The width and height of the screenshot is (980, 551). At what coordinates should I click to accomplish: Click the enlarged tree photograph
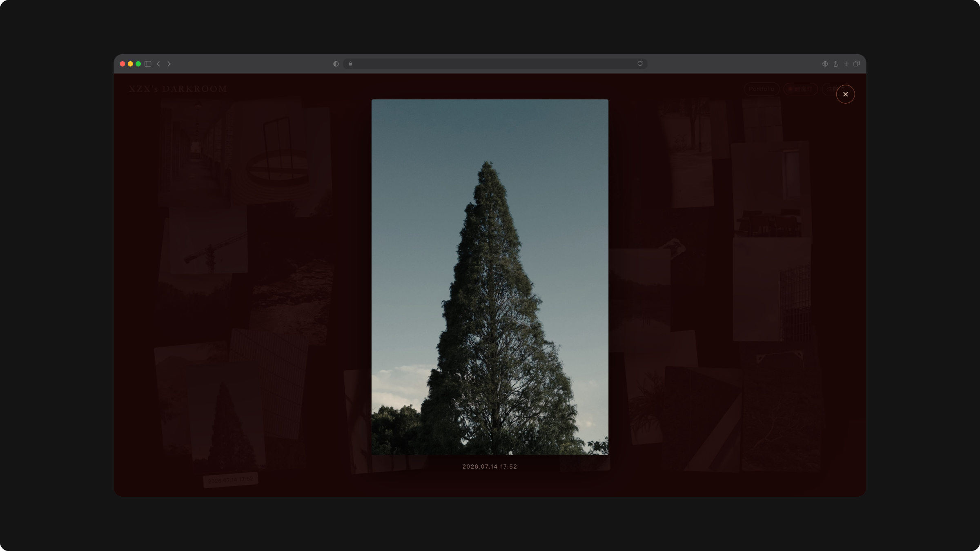[x=490, y=277]
